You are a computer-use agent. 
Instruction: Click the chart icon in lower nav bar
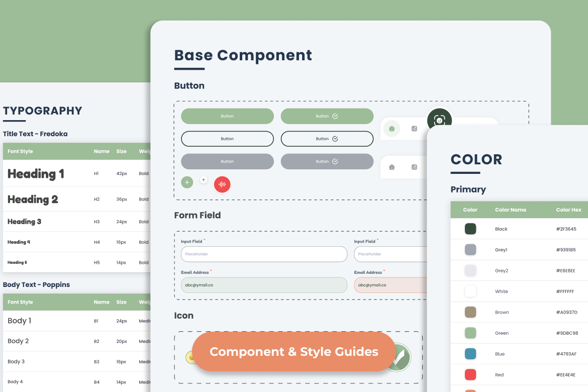click(x=414, y=167)
